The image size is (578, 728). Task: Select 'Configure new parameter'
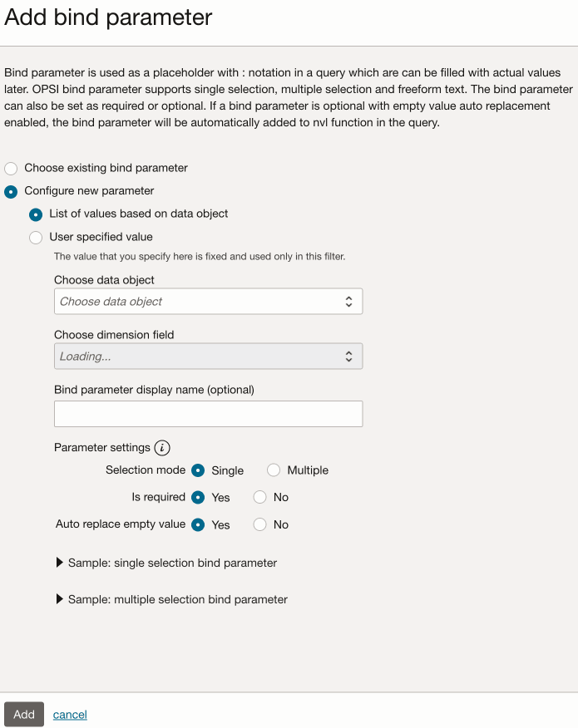pos(11,191)
